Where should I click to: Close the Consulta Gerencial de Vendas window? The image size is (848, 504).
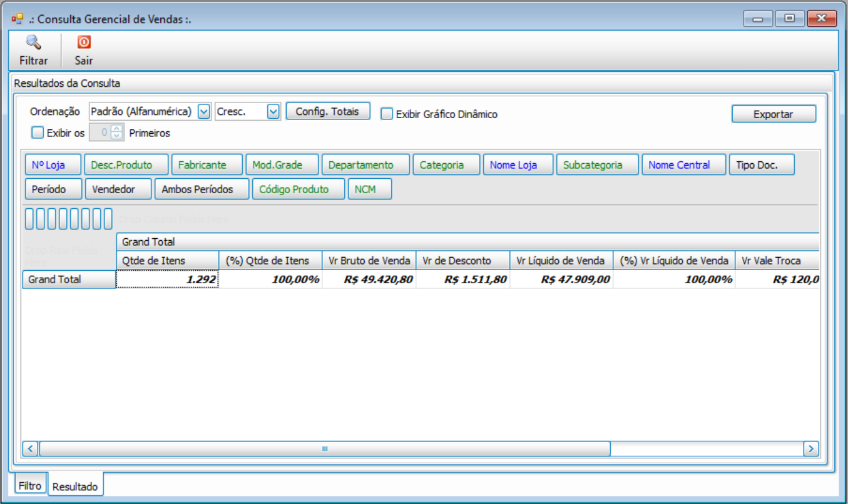pyautogui.click(x=822, y=19)
